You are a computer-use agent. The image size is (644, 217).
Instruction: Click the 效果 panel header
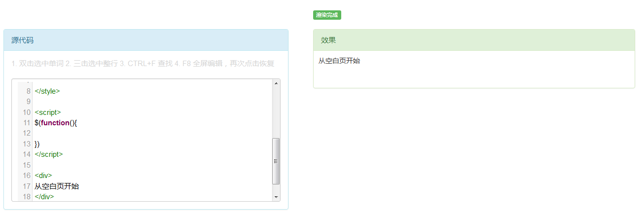[x=474, y=40]
